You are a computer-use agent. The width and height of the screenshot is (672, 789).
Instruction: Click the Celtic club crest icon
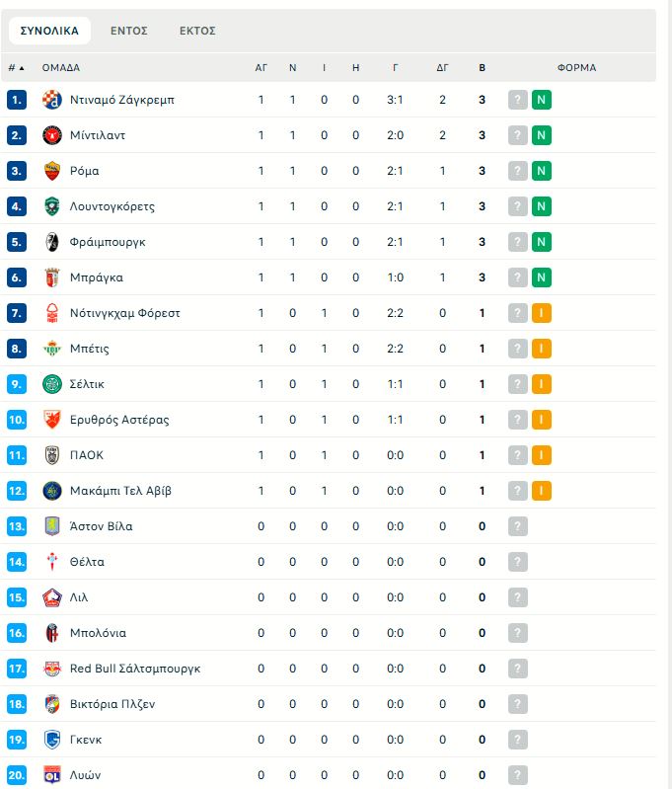pyautogui.click(x=52, y=384)
